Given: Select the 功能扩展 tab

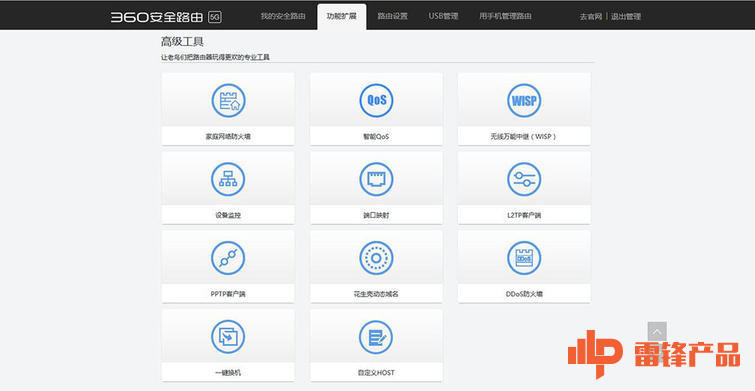Looking at the screenshot, I should 341,16.
